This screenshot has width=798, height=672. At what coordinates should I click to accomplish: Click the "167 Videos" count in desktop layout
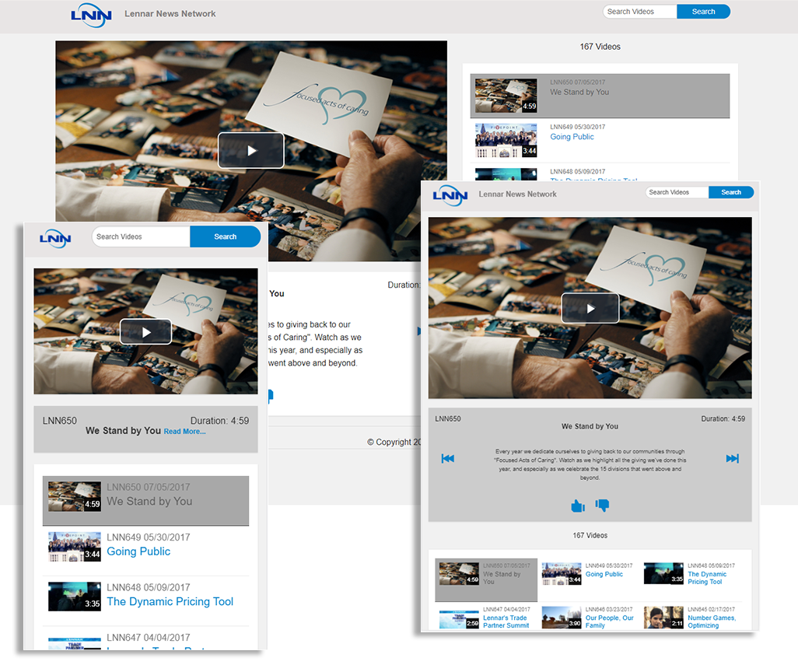(600, 47)
